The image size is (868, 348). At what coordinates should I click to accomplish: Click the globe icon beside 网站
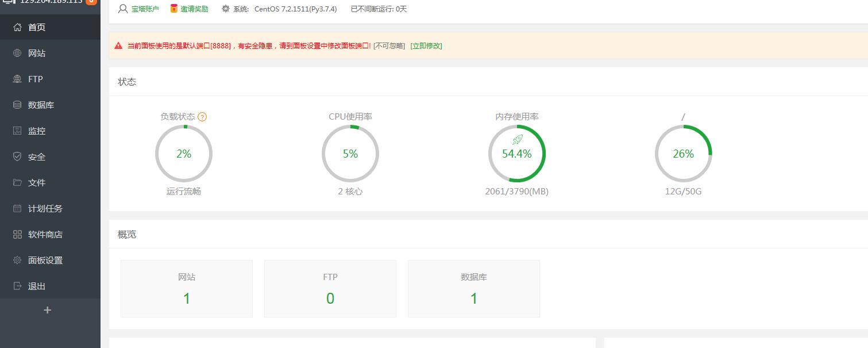17,53
